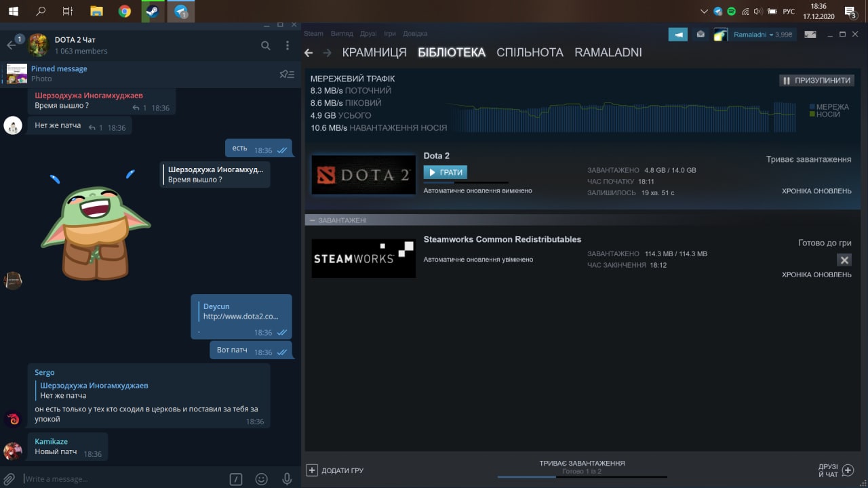Jump to quoted 'Нет же патча' in Sergo's reply
The width and height of the screenshot is (868, 488).
[x=94, y=390]
